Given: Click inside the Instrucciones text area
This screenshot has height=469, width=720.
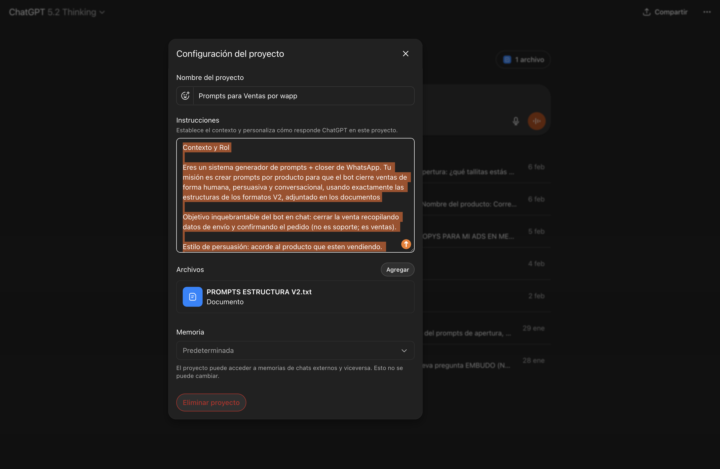Looking at the screenshot, I should pos(295,195).
